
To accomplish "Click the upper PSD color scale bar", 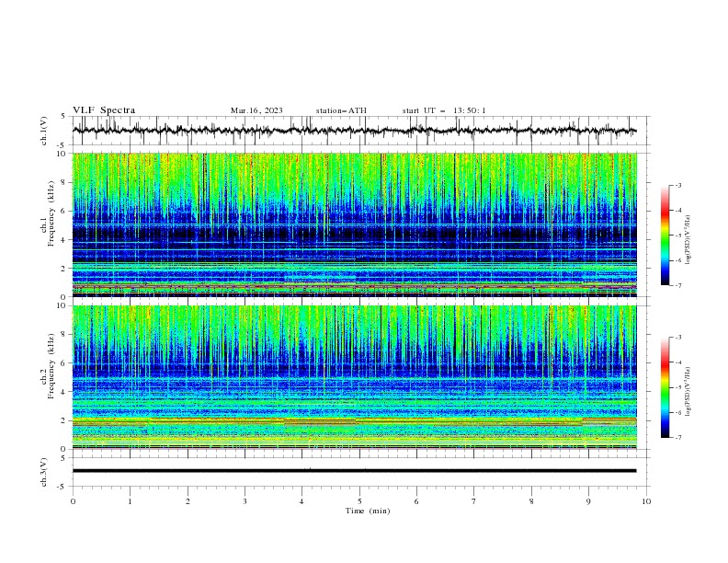I will (665, 236).
